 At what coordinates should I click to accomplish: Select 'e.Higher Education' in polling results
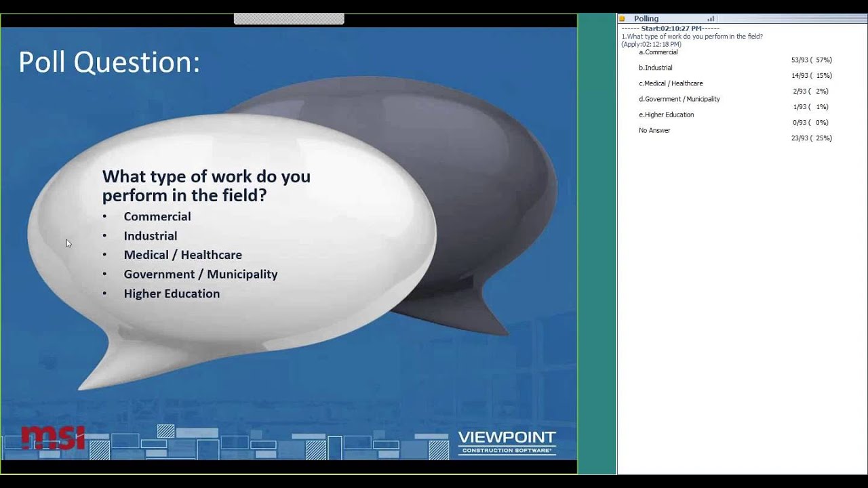pos(666,115)
